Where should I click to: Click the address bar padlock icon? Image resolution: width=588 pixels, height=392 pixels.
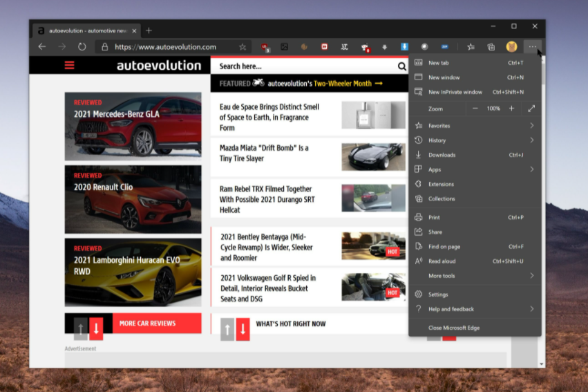tap(104, 47)
